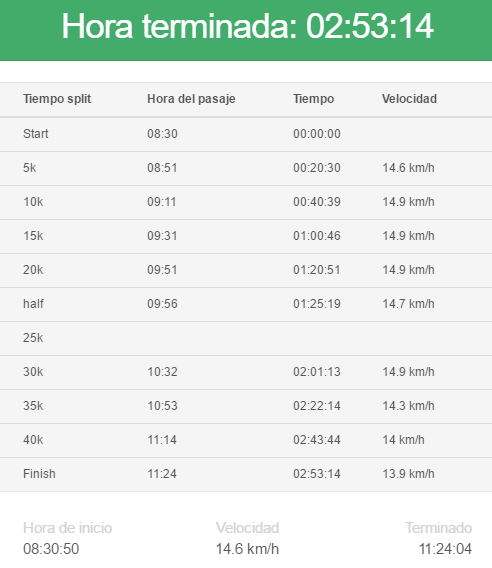Click the Hora terminada 02:53:14 banner
The height and width of the screenshot is (568, 492).
(x=246, y=30)
